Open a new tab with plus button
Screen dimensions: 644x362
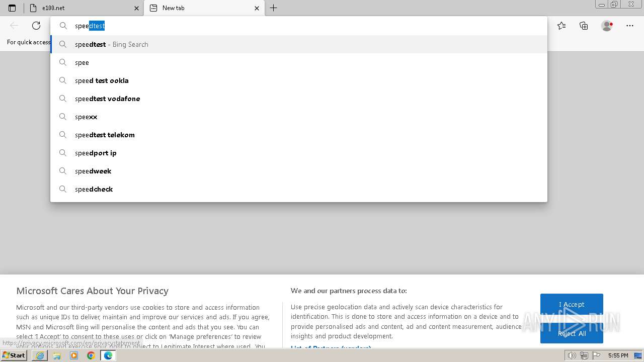[x=273, y=8]
